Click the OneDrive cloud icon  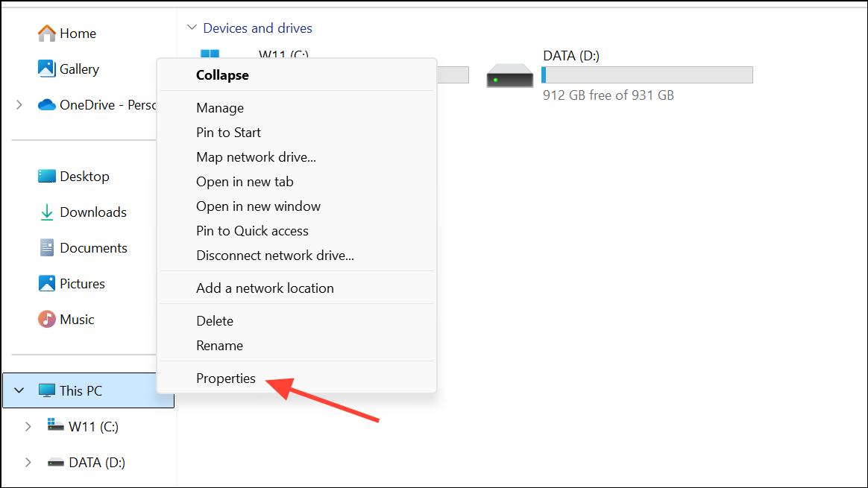[x=46, y=104]
